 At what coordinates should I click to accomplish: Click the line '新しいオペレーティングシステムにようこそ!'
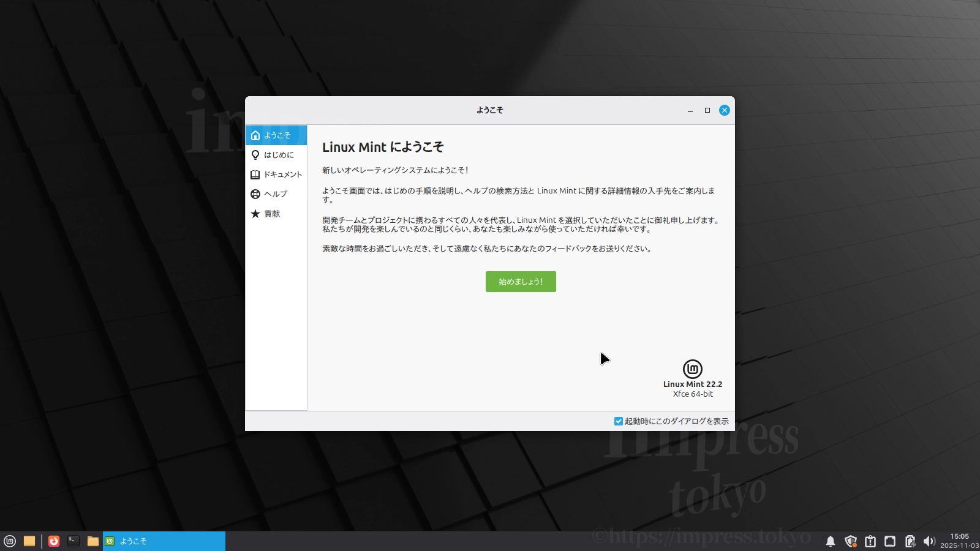tap(395, 170)
